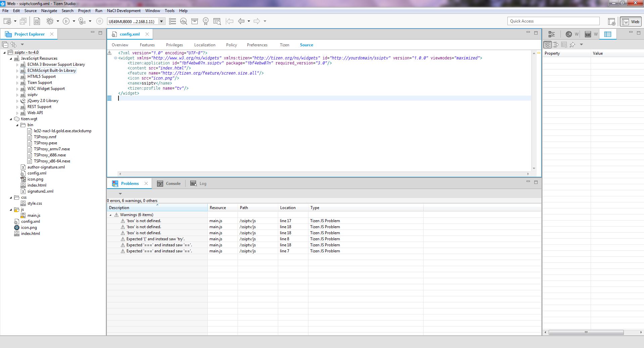The width and height of the screenshot is (644, 348).
Task: Switch to the Console tab
Action: coord(169,184)
